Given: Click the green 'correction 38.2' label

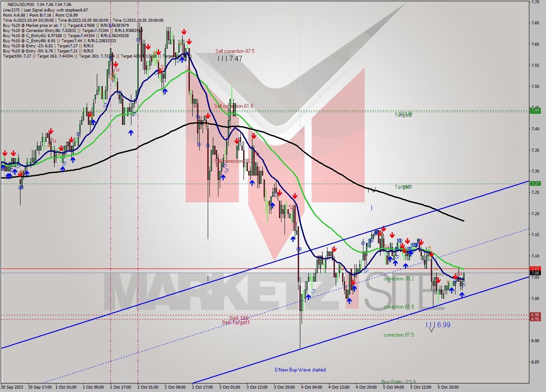Looking at the screenshot, I should [399, 279].
